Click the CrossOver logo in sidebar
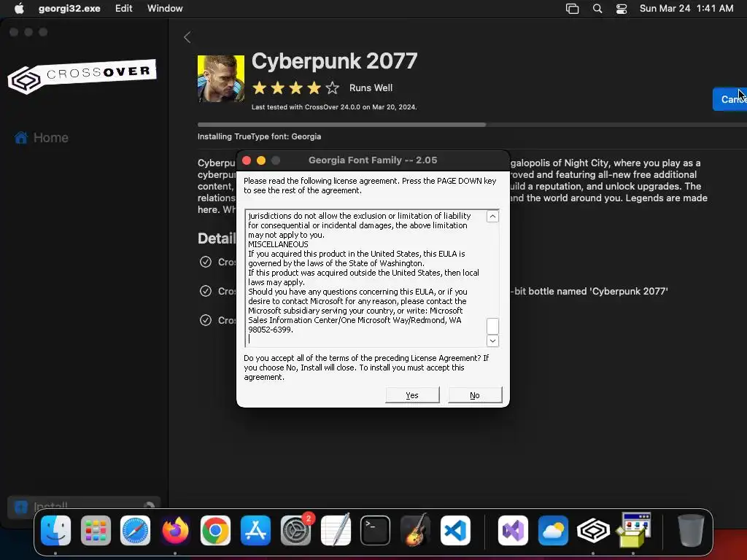Screen dimensions: 747x560 click(x=82, y=76)
